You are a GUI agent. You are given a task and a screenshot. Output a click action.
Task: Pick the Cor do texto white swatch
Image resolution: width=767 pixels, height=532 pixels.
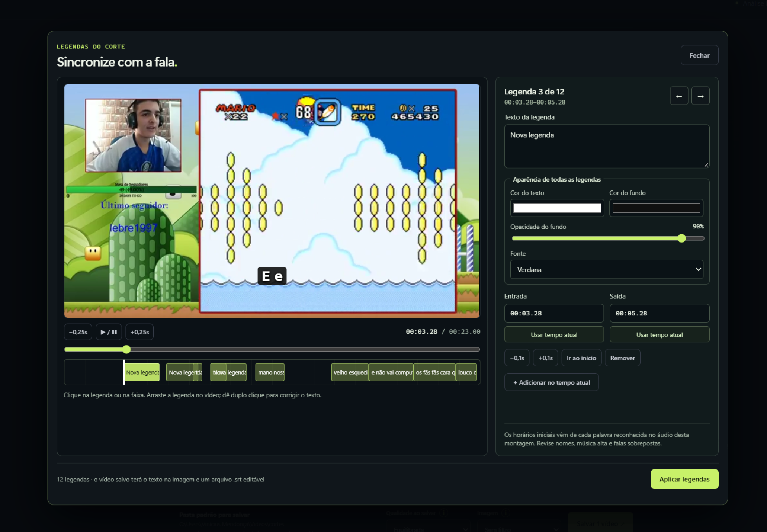coord(557,208)
